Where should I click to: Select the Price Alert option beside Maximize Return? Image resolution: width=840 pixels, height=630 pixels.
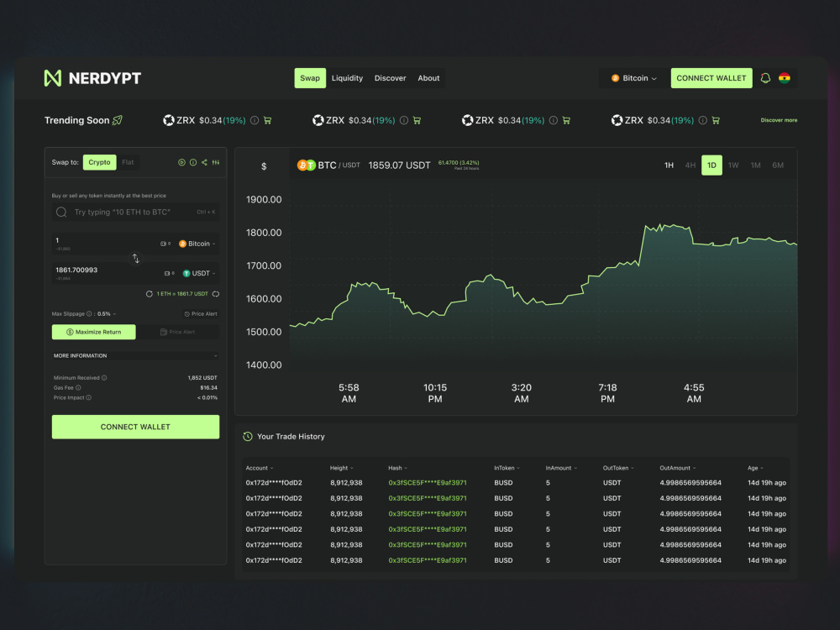(178, 332)
